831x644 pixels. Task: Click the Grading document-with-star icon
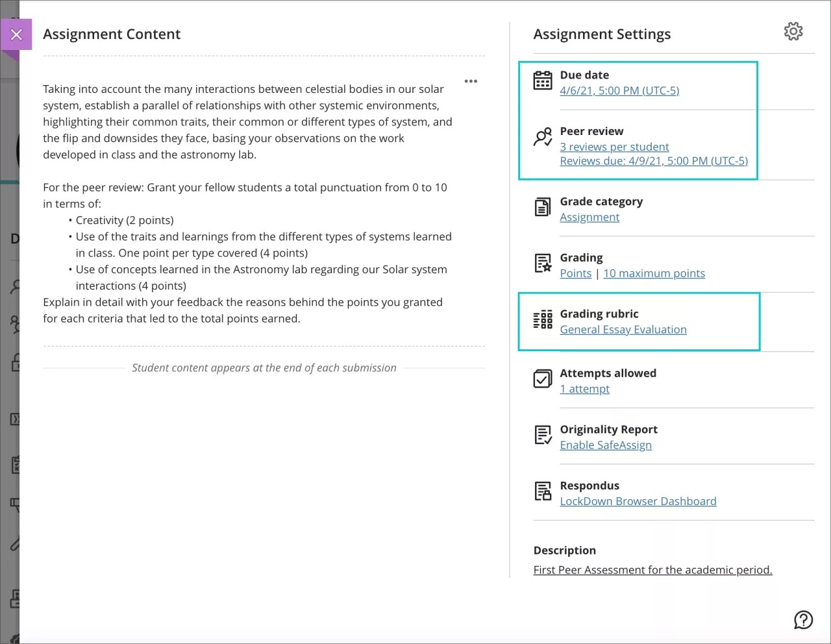(542, 263)
